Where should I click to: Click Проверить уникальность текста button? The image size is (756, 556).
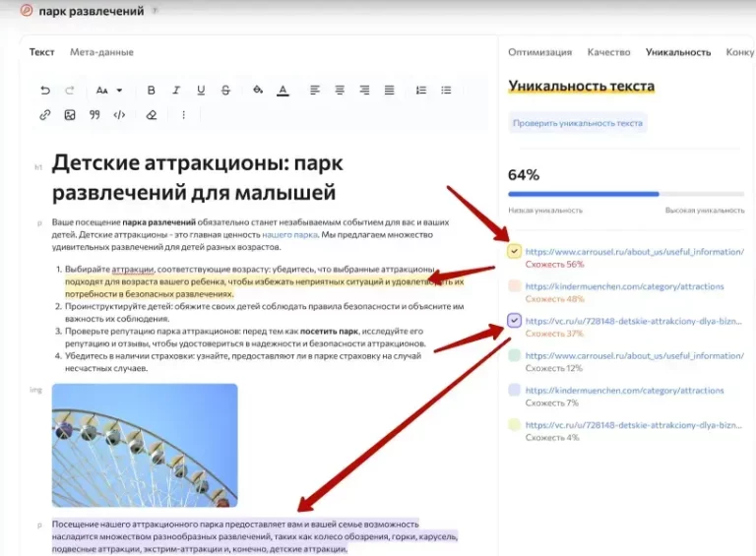[x=579, y=123]
